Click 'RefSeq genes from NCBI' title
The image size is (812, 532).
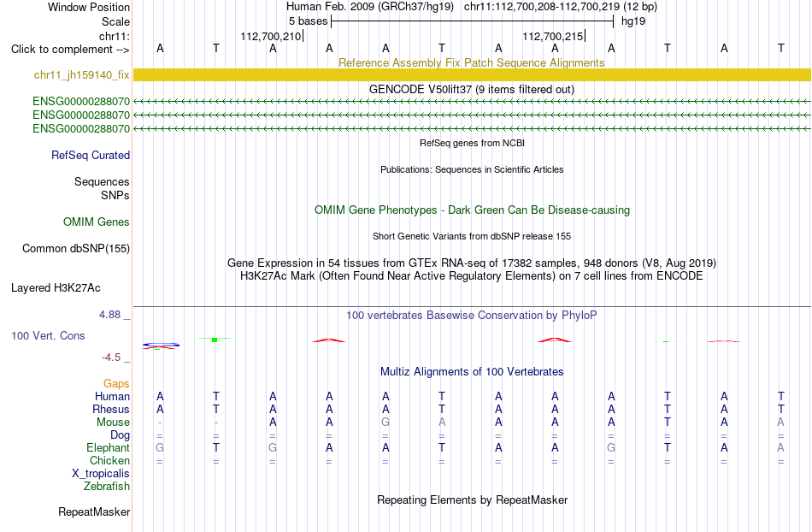pyautogui.click(x=472, y=143)
